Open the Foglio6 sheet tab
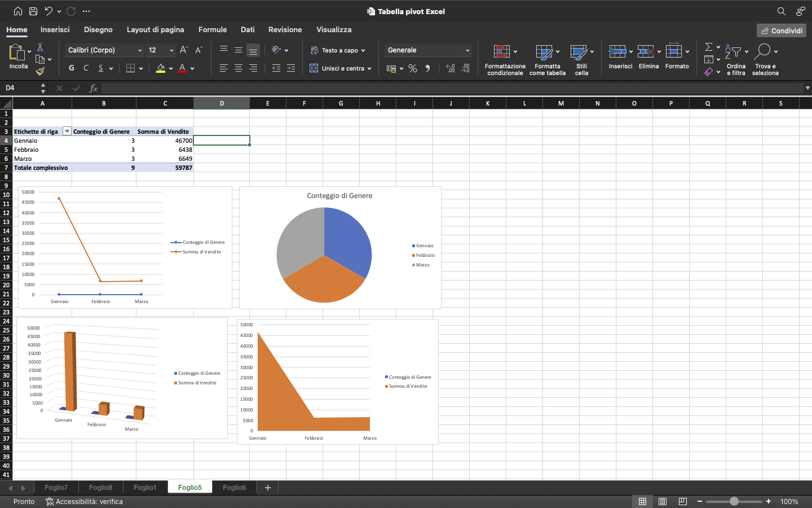812x508 pixels. pos(234,487)
